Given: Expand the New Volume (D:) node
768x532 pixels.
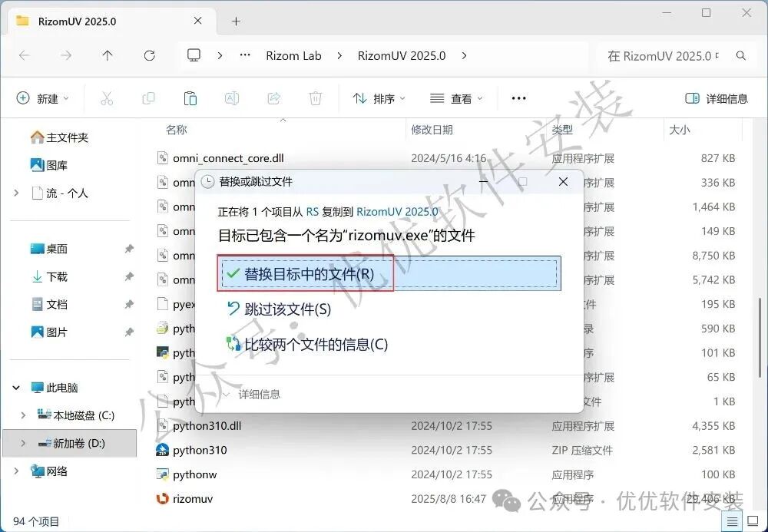Looking at the screenshot, I should (23, 444).
